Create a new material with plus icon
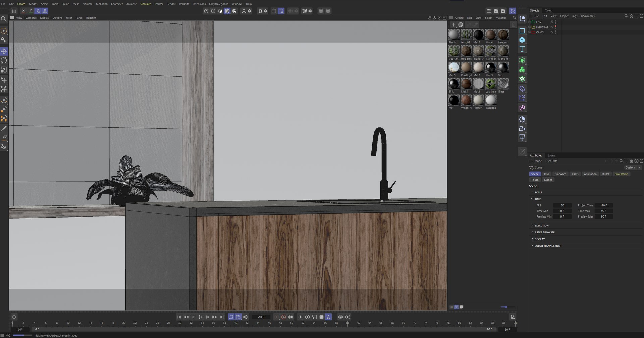This screenshot has height=338, width=644. coord(453,25)
